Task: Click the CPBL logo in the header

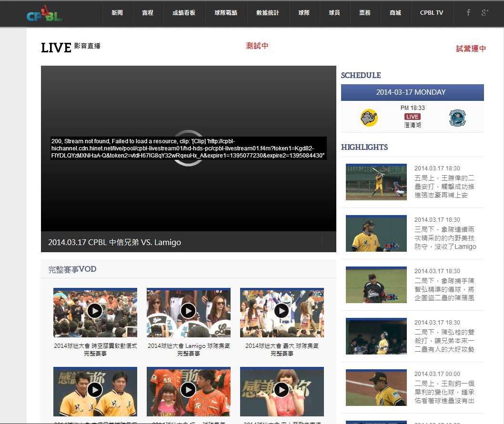Action: pos(44,13)
